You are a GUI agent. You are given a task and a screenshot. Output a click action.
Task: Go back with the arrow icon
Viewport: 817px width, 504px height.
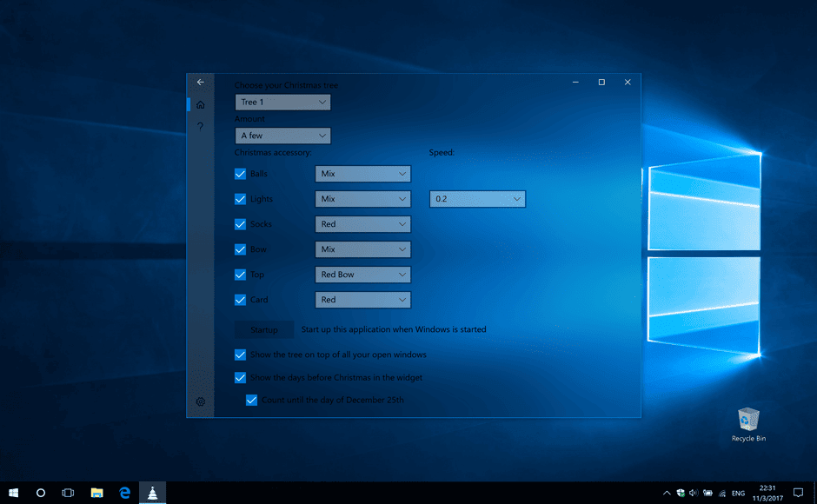200,83
